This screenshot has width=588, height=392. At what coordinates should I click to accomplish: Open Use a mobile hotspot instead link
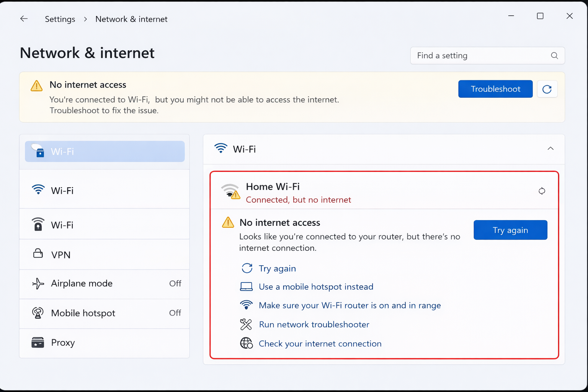[316, 286]
